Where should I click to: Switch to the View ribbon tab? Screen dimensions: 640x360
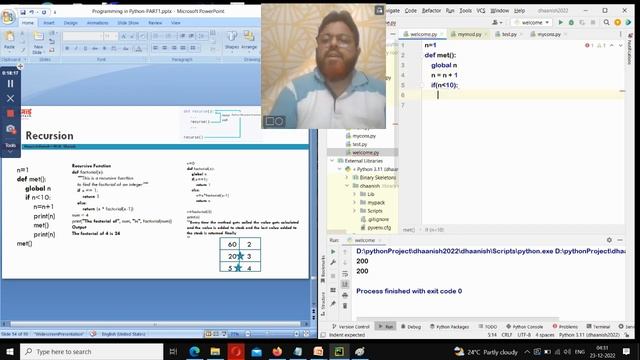pyautogui.click(x=176, y=23)
